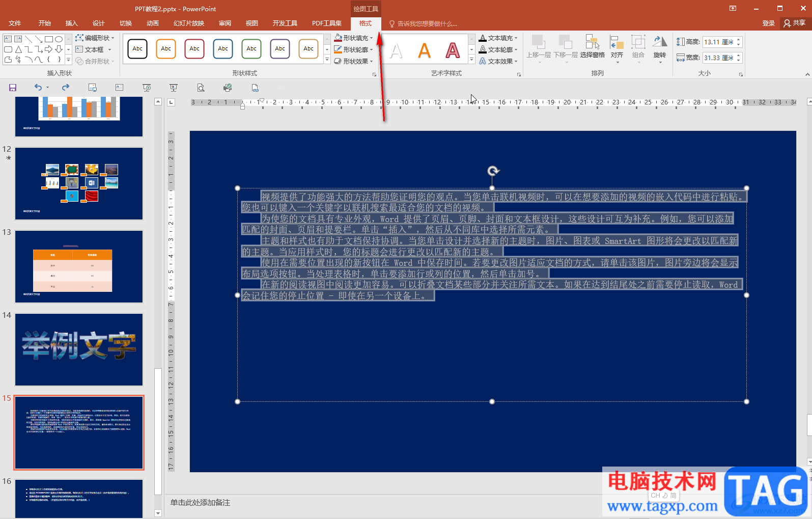
Task: Open the 文本填充 text fill dropdown
Action: [498, 38]
